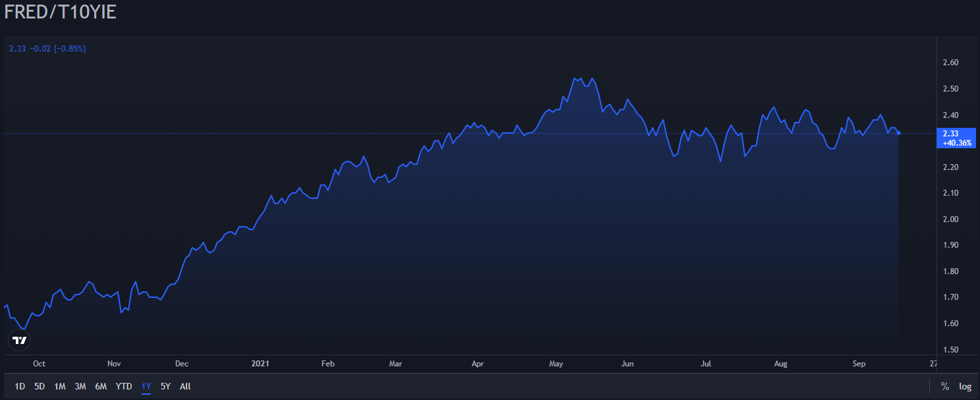Click the 2.33 price label on axis
The height and width of the screenshot is (400, 980).
pos(950,133)
